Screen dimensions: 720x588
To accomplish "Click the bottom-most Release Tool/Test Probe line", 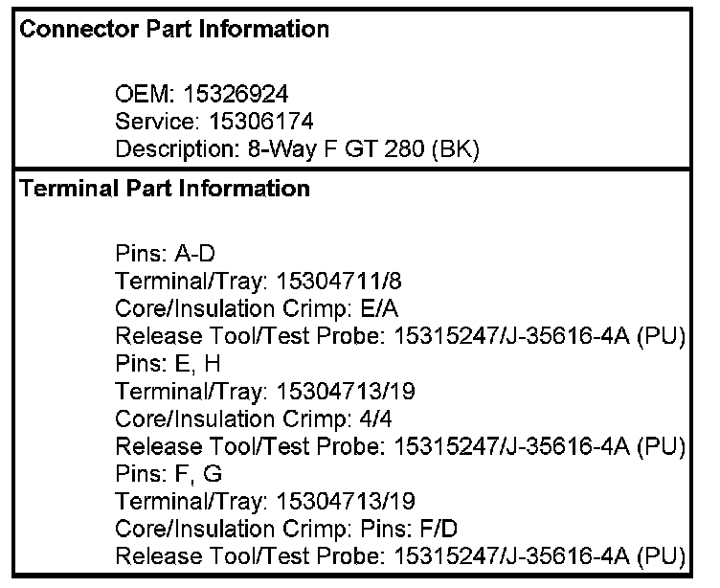I will click(x=400, y=556).
